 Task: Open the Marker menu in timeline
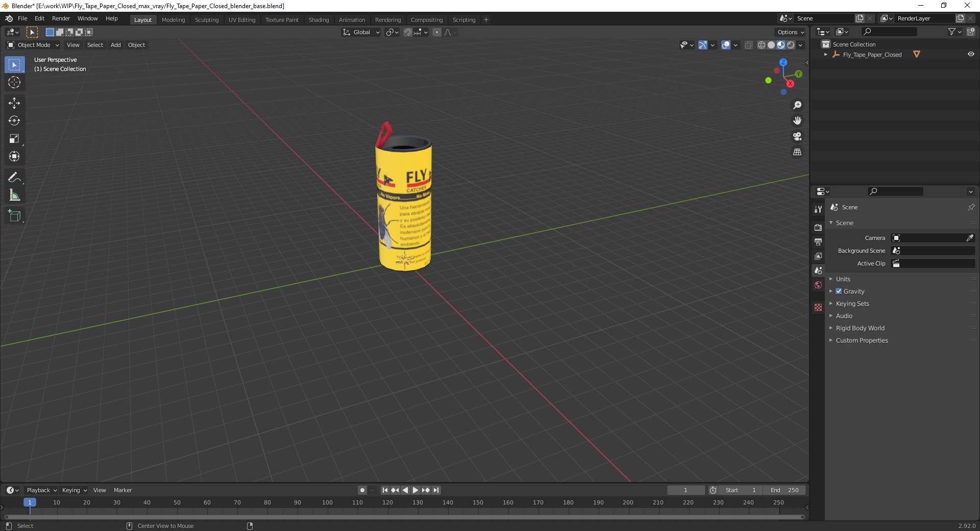122,490
